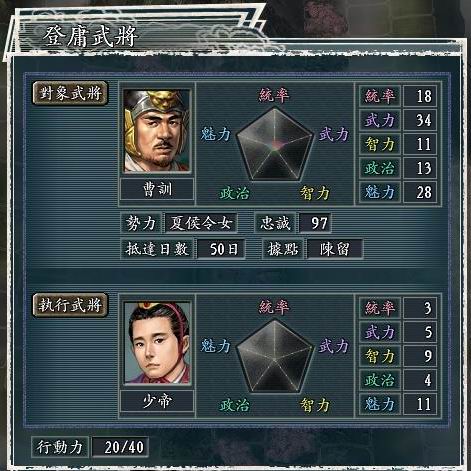
Task: Click 少帝's 智力 value 9
Action: 420,356
